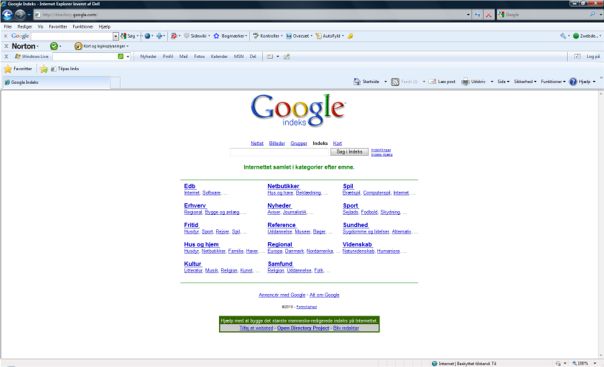The width and height of the screenshot is (604, 367).
Task: Click the Windows Live logo button
Action: pos(32,57)
